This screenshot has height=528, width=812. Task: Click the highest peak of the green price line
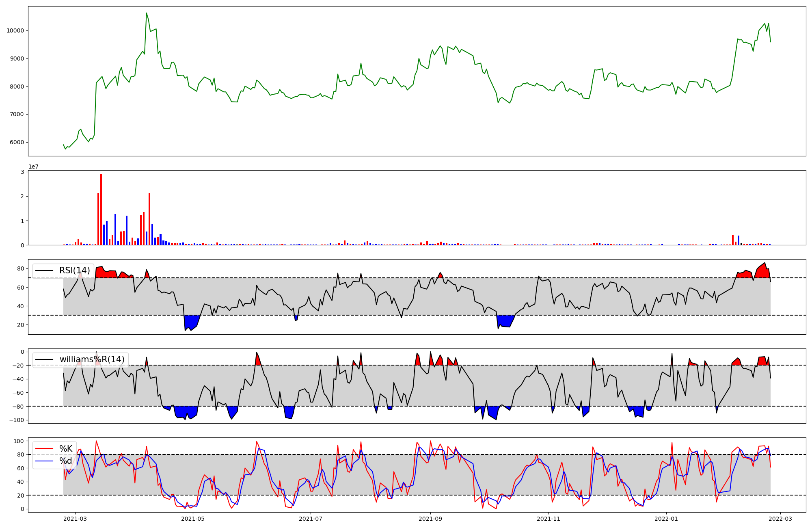pos(147,13)
